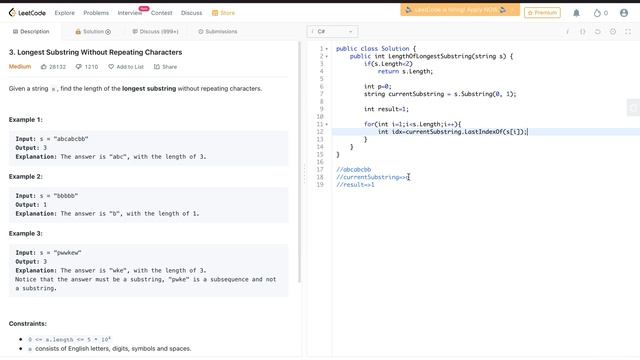Click the code format braces icon
This screenshot has height=360, width=640.
[x=582, y=31]
